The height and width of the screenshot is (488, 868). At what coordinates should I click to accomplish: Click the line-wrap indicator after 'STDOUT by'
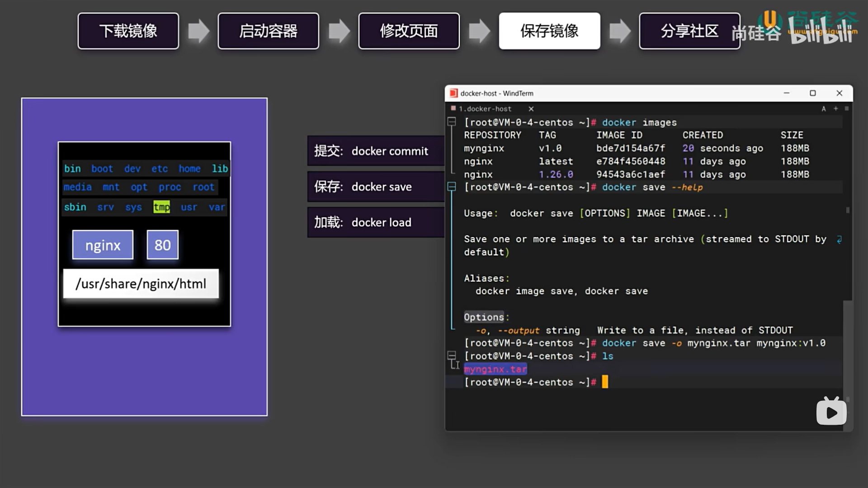click(839, 239)
